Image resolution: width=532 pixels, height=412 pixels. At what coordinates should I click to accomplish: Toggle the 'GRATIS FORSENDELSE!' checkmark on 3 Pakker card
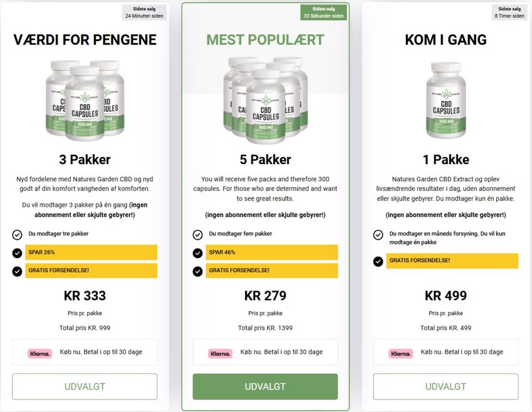click(17, 270)
